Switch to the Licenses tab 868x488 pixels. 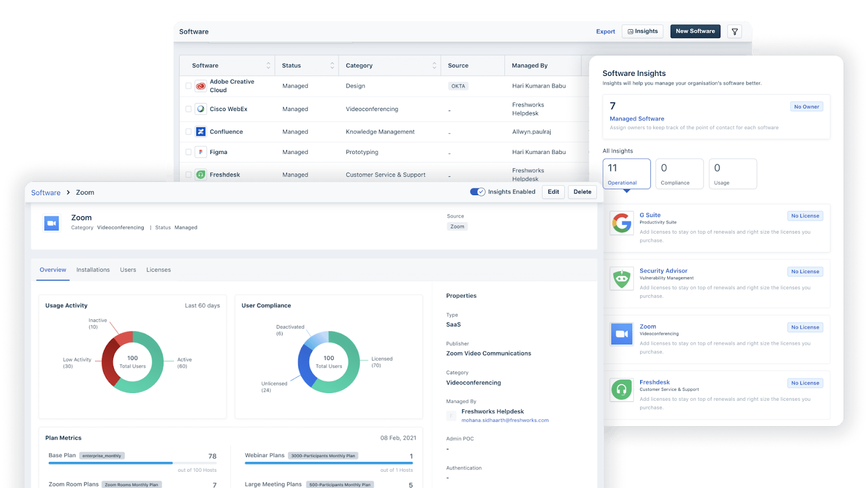pos(158,269)
